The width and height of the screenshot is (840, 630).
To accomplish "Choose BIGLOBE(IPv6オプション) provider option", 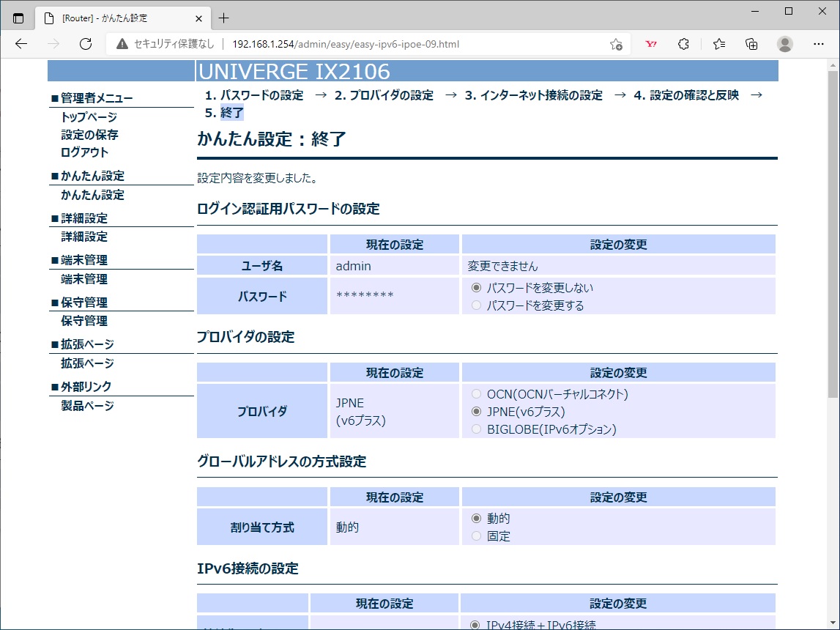I will click(476, 429).
